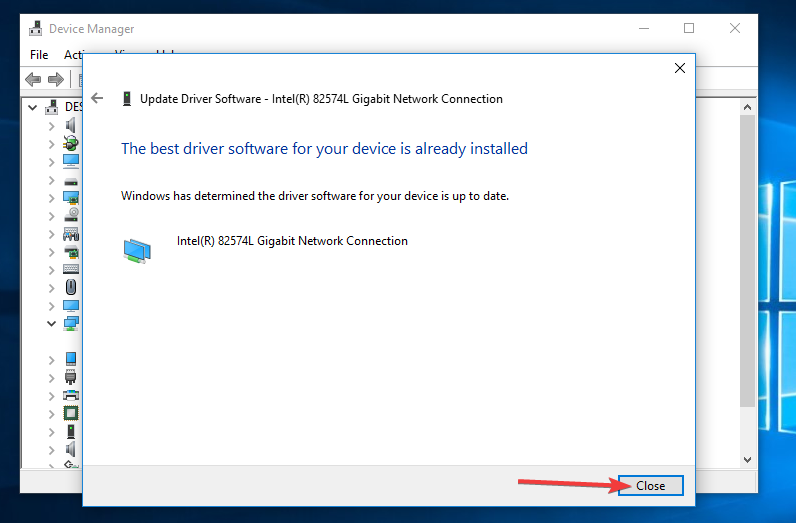Click the scrollbar down arrow in Device Manager
The height and width of the screenshot is (523, 796).
click(x=747, y=460)
